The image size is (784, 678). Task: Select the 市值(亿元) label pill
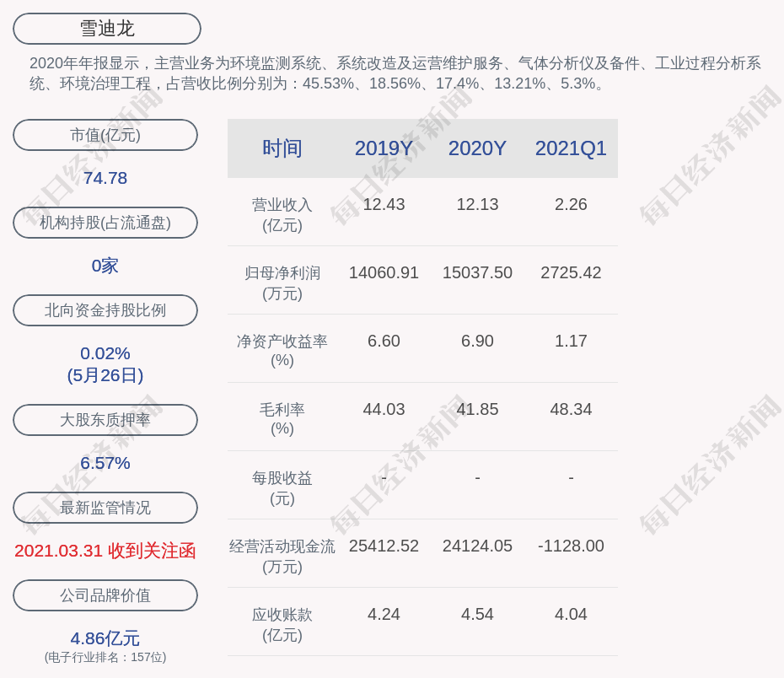pyautogui.click(x=105, y=135)
